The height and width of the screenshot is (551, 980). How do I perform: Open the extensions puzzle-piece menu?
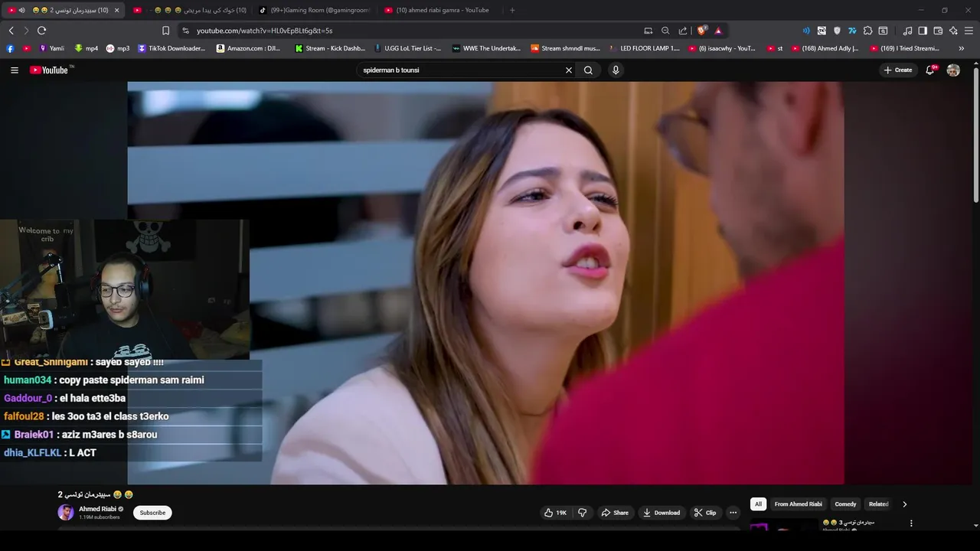point(867,31)
